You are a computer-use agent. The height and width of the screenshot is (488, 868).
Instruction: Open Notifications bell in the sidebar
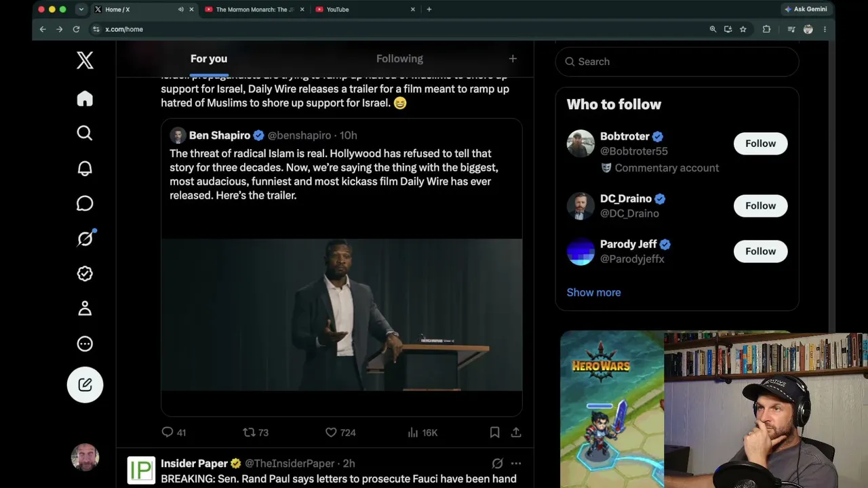coord(85,168)
